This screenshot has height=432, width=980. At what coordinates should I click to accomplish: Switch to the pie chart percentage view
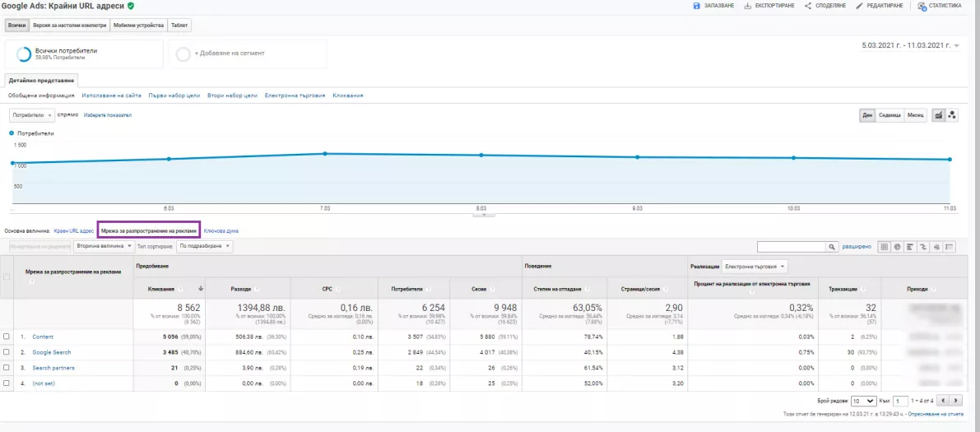[898, 247]
